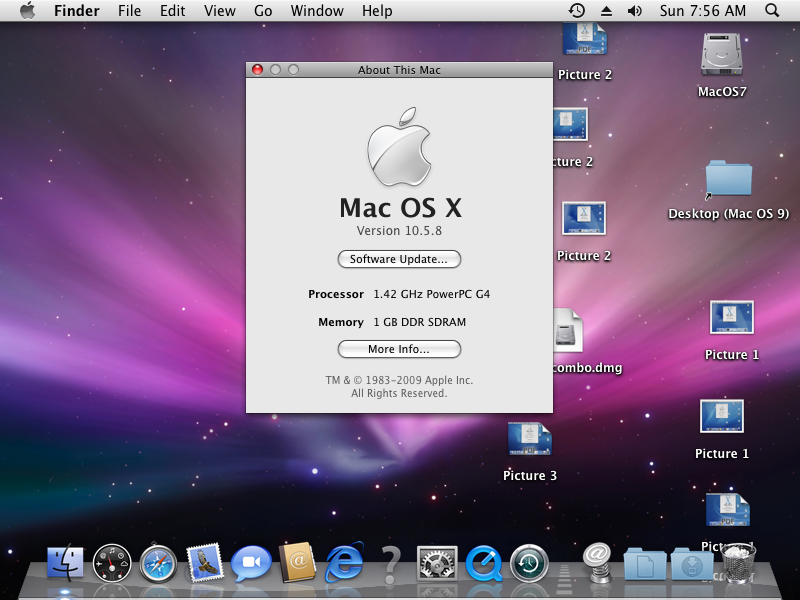Open the View menu
The height and width of the screenshot is (600, 800).
220,11
